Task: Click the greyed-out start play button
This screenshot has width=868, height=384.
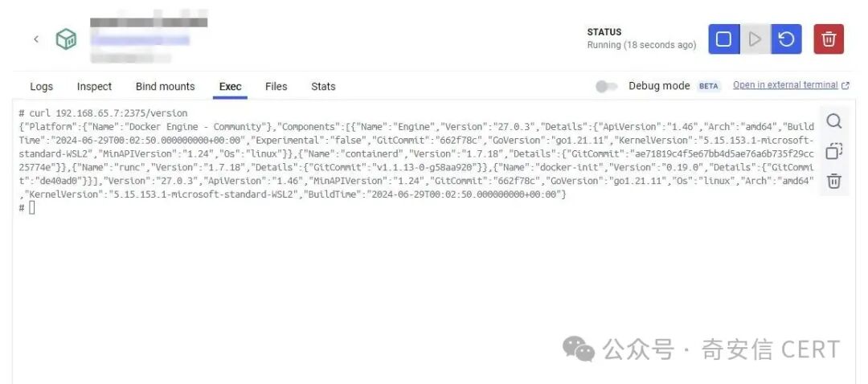Action: click(755, 39)
